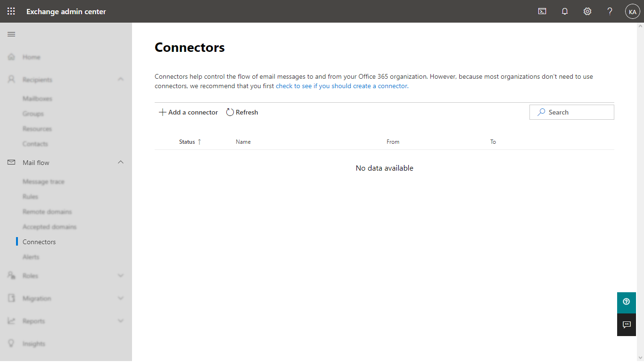Show notifications via the bell icon
The width and height of the screenshot is (644, 362).
pyautogui.click(x=565, y=11)
